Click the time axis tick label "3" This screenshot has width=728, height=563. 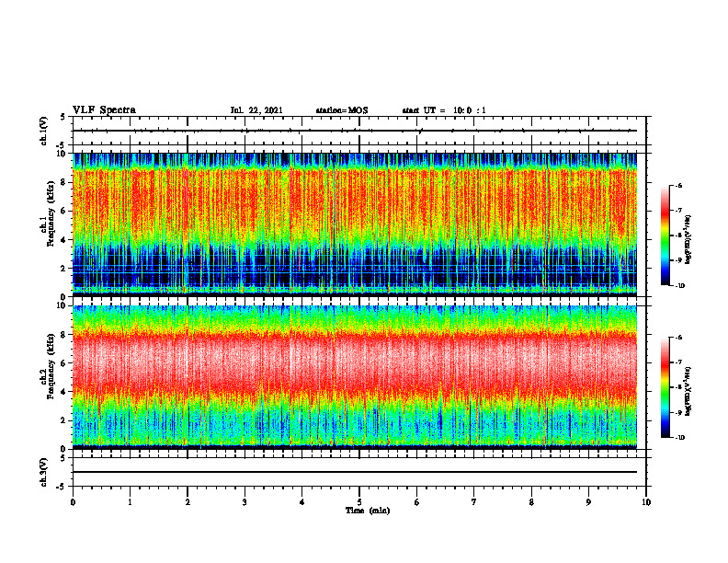(245, 502)
